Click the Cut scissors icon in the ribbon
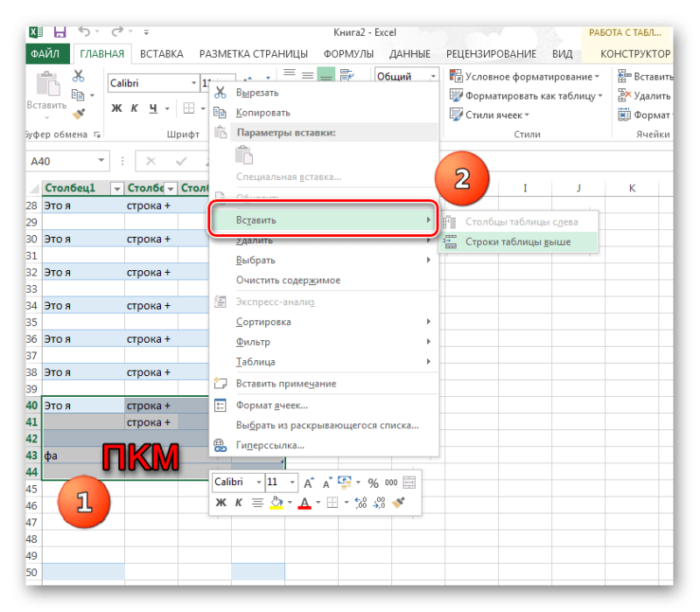This screenshot has width=700, height=612. pos(79,76)
